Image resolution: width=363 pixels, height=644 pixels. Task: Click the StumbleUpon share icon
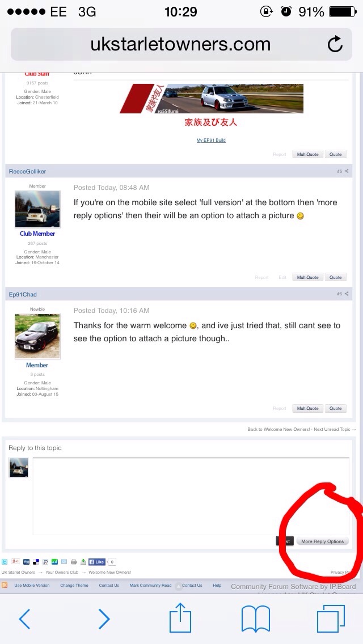[x=54, y=561]
